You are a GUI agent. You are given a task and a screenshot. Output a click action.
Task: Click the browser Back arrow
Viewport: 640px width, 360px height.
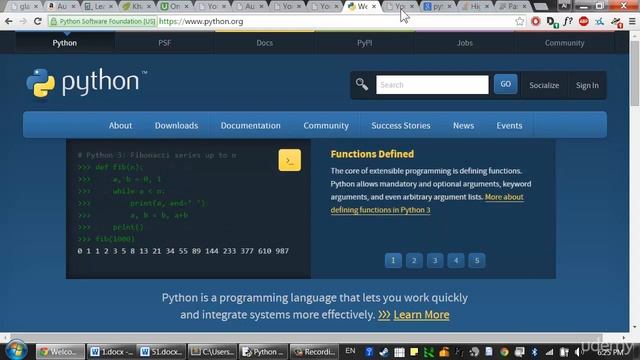pos(9,21)
